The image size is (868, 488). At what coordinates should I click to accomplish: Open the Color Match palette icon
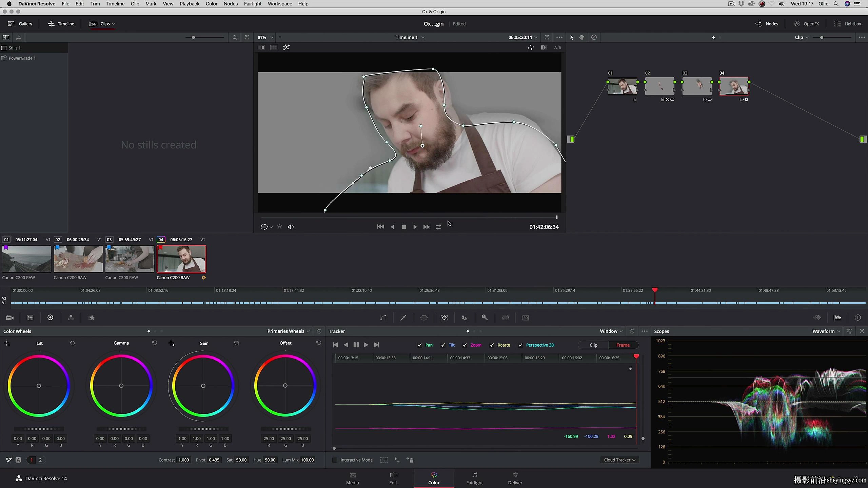coord(30,318)
